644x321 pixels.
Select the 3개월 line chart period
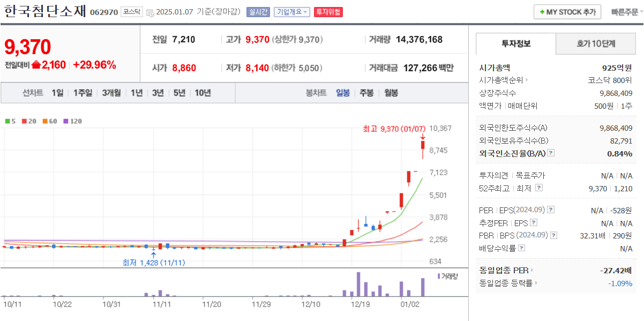coord(111,93)
